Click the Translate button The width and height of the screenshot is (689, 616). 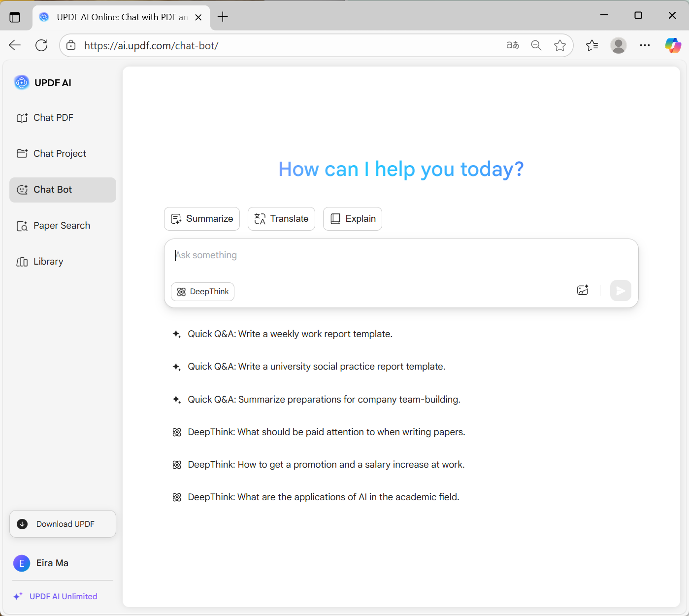[281, 219]
